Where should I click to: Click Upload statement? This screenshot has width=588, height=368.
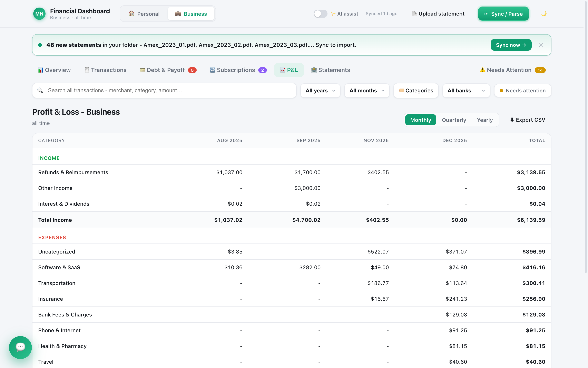(438, 14)
